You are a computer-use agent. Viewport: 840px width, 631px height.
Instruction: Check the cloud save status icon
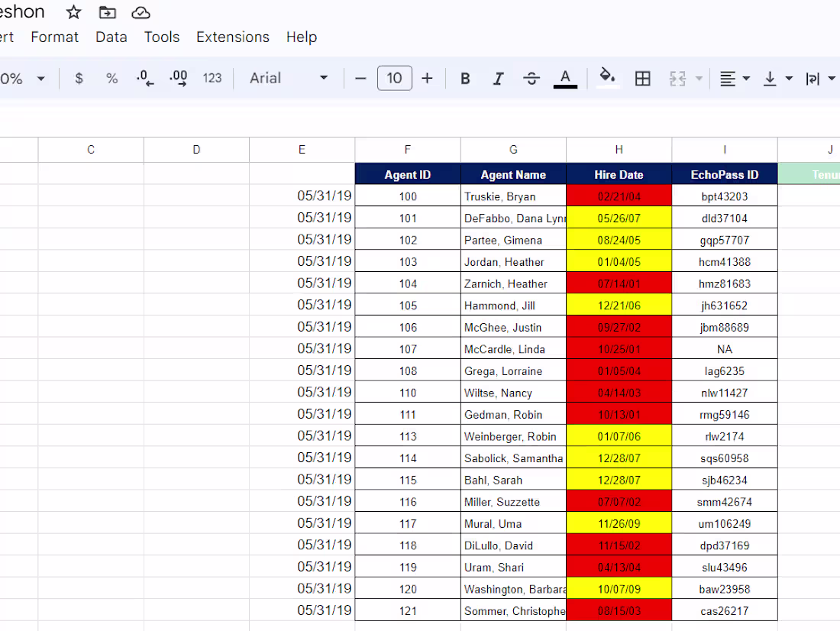[141, 12]
